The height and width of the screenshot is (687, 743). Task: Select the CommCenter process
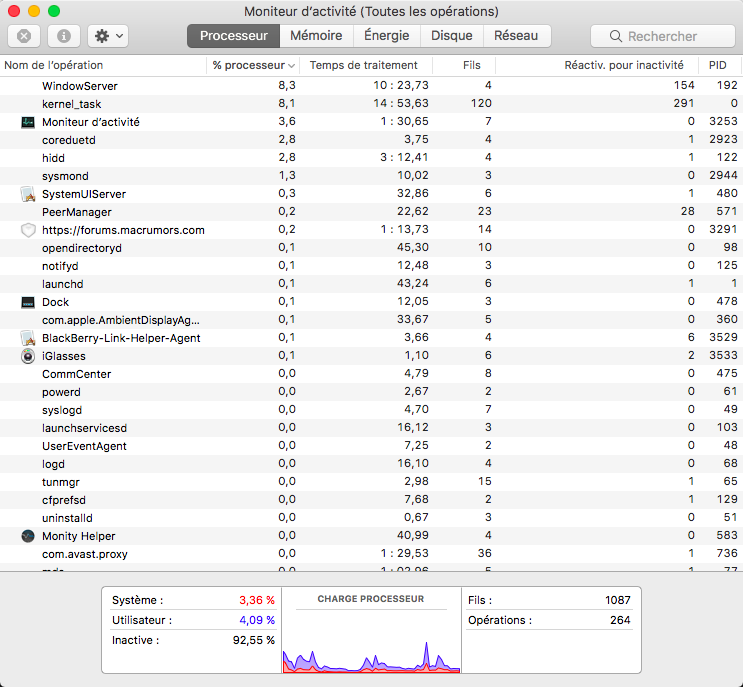pos(372,374)
